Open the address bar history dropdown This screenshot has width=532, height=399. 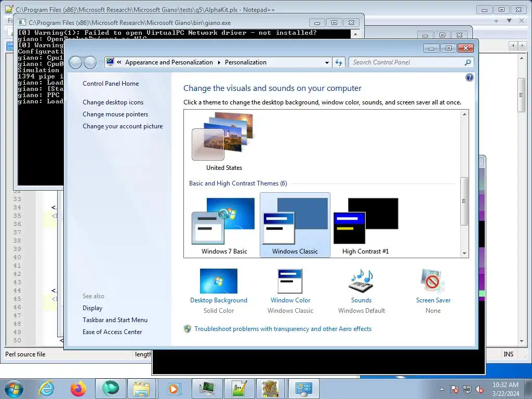[x=327, y=62]
